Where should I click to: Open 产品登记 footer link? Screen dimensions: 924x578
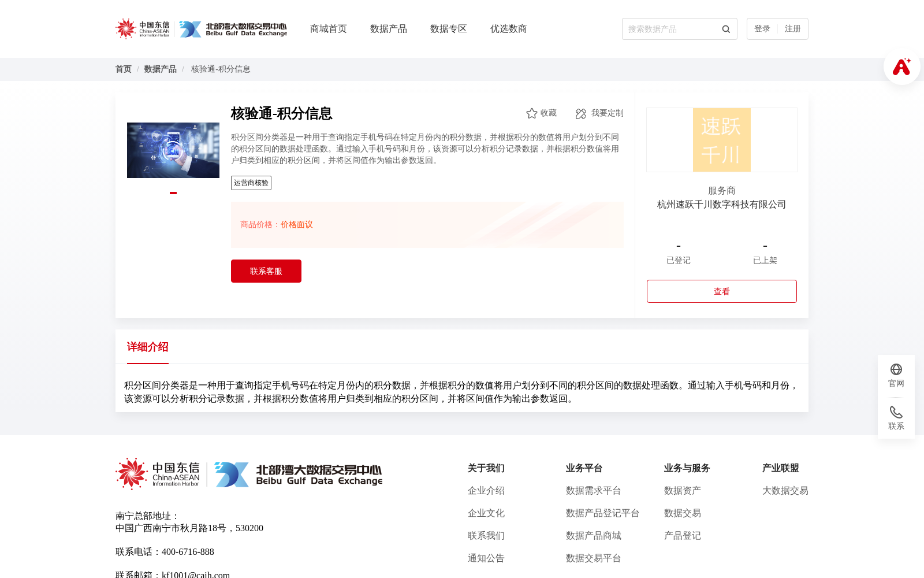[683, 536]
